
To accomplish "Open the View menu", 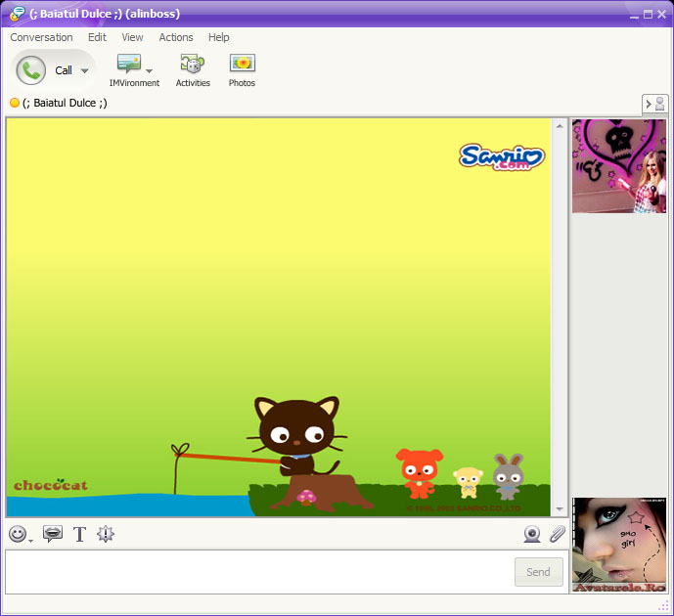I will (132, 37).
